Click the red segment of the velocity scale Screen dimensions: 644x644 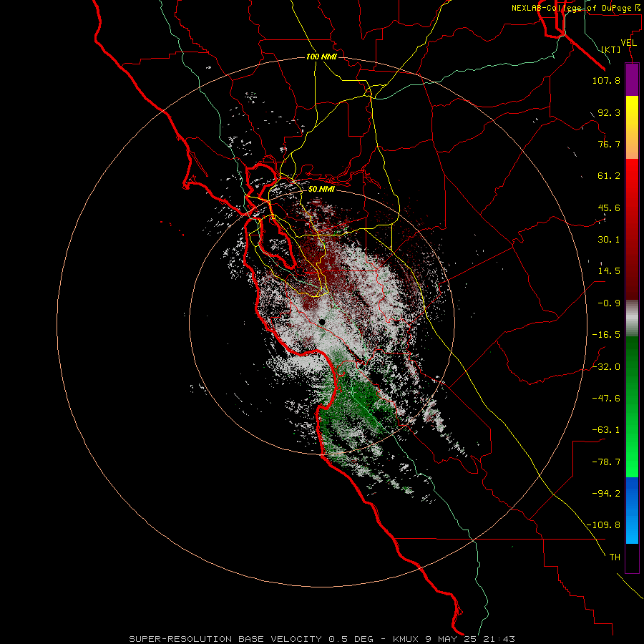632,229
